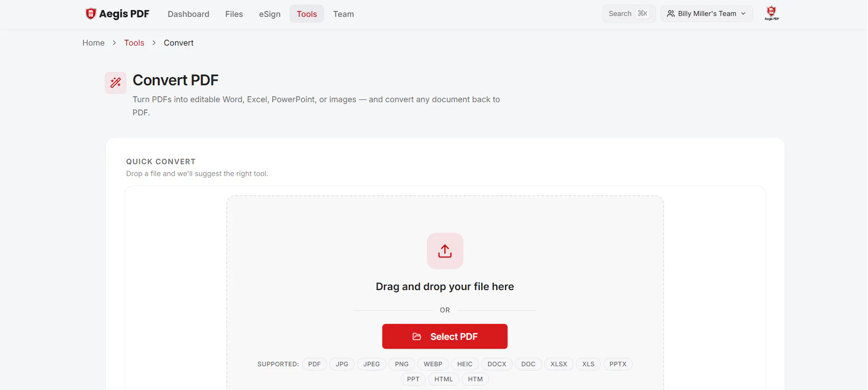Click the HTML format chip
The height and width of the screenshot is (390, 868).
point(444,379)
